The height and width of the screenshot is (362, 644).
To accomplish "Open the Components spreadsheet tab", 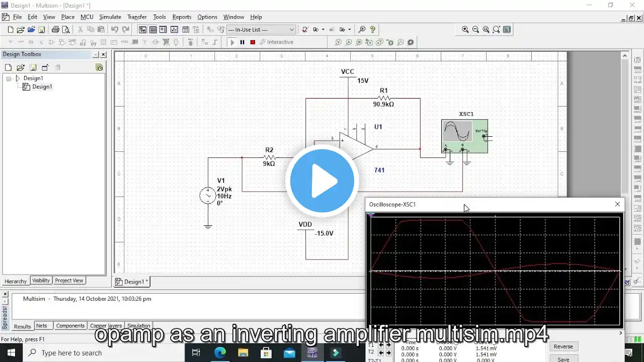I will click(x=70, y=326).
